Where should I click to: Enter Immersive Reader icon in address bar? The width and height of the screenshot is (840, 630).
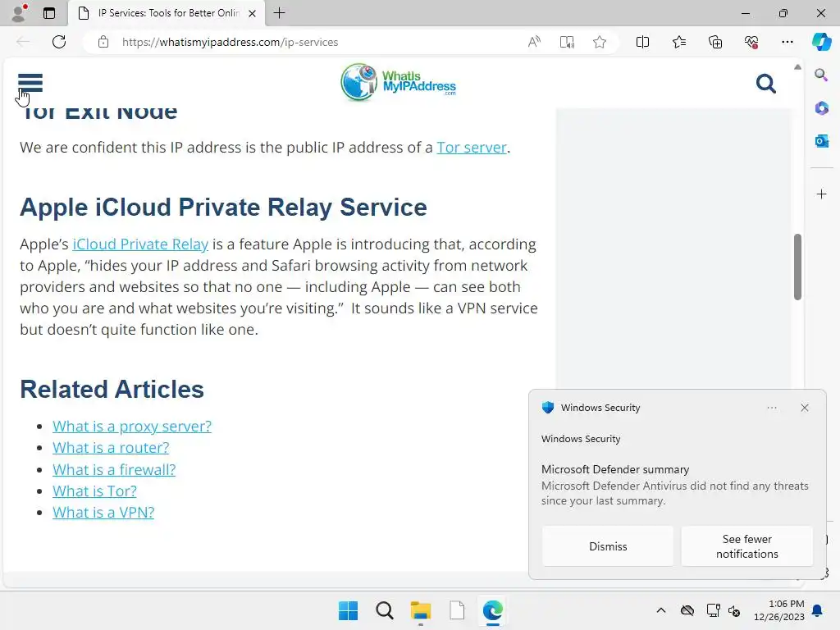(567, 42)
